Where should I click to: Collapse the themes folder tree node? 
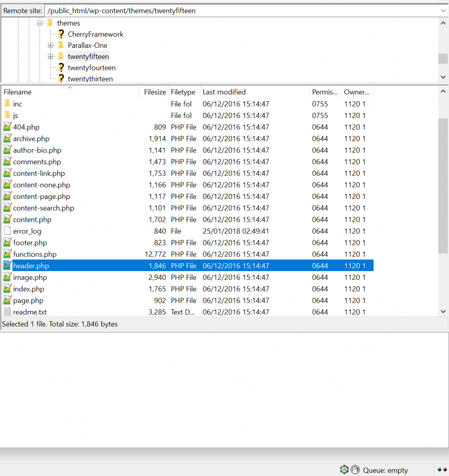point(40,23)
